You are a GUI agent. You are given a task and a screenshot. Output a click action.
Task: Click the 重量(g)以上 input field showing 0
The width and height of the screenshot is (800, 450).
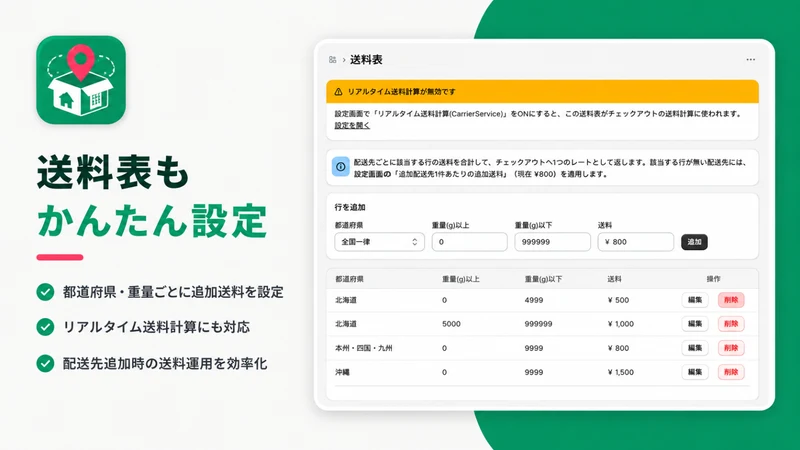tap(469, 242)
